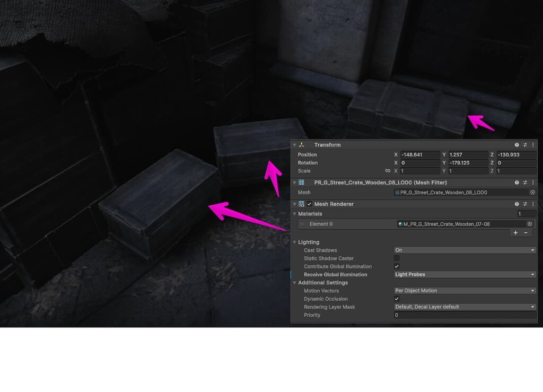
Task: Open Mesh Renderer component help
Action: (517, 204)
